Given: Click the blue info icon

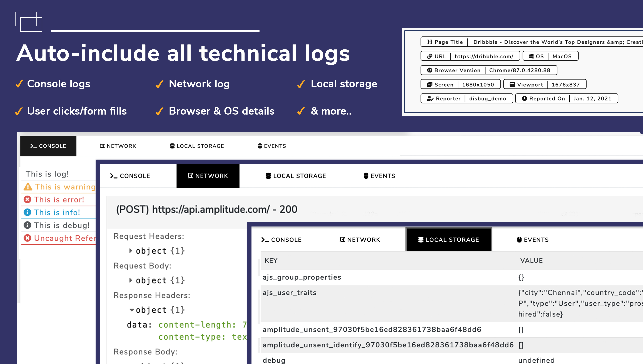Looking at the screenshot, I should [x=28, y=212].
